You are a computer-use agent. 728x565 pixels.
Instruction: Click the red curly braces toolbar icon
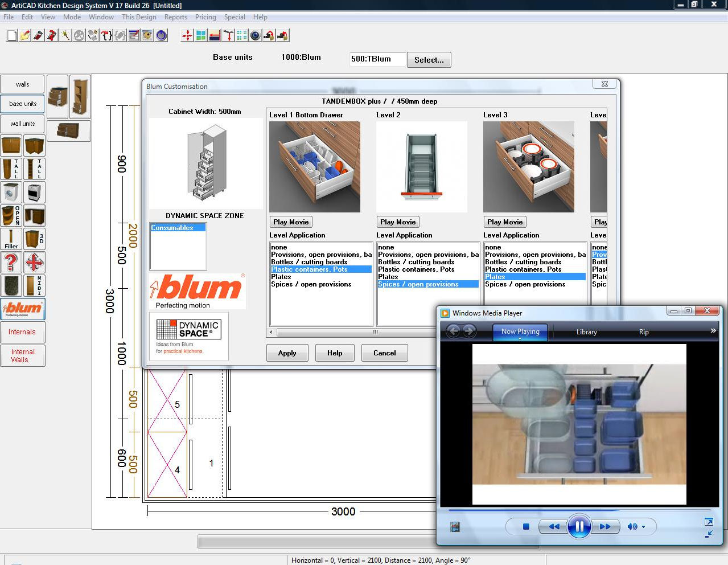(x=107, y=36)
